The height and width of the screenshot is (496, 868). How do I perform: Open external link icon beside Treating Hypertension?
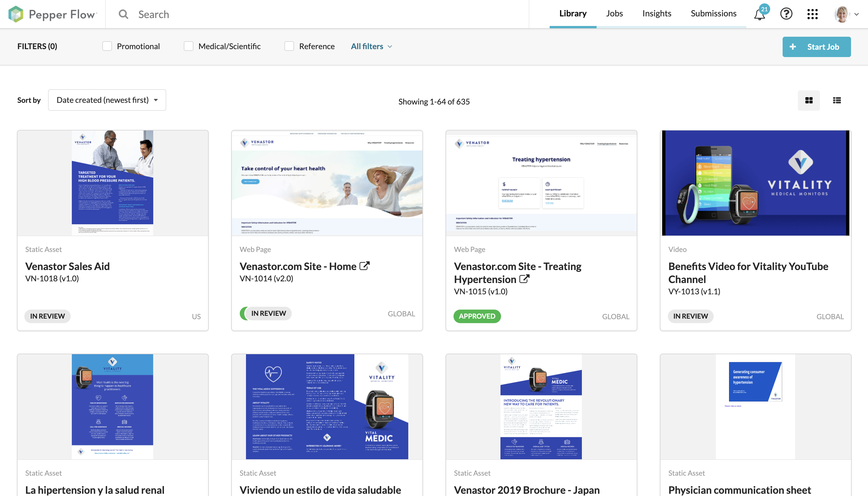coord(524,279)
